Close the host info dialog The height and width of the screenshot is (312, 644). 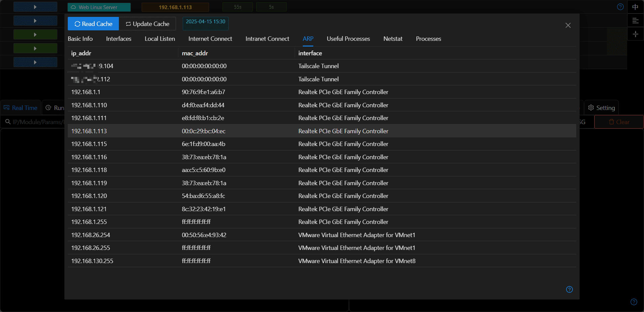(x=568, y=25)
